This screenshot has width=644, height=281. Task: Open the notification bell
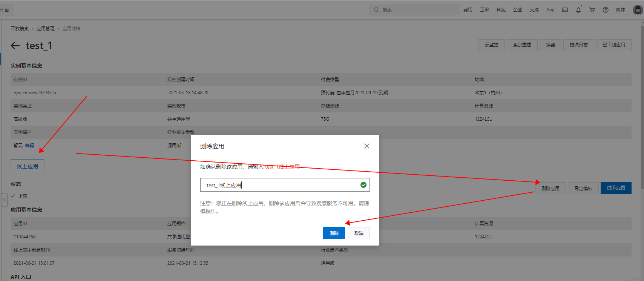click(578, 10)
